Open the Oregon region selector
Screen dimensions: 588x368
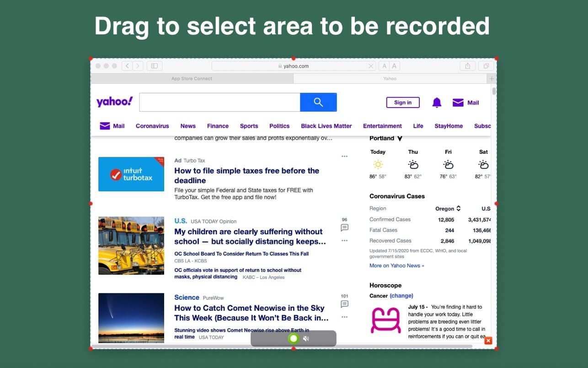pyautogui.click(x=448, y=208)
